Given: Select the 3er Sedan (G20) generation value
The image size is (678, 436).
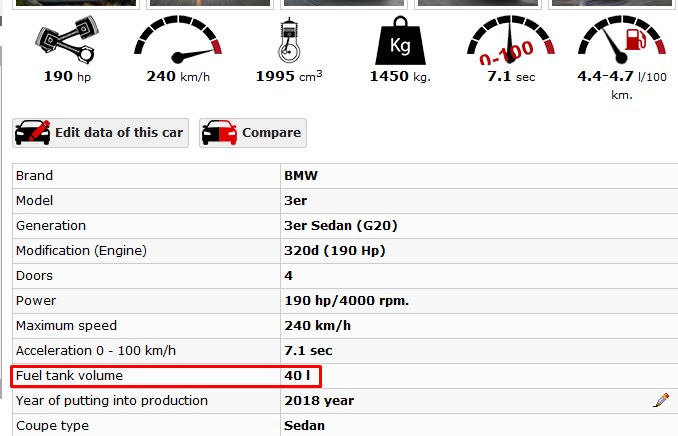Looking at the screenshot, I should click(x=340, y=226).
